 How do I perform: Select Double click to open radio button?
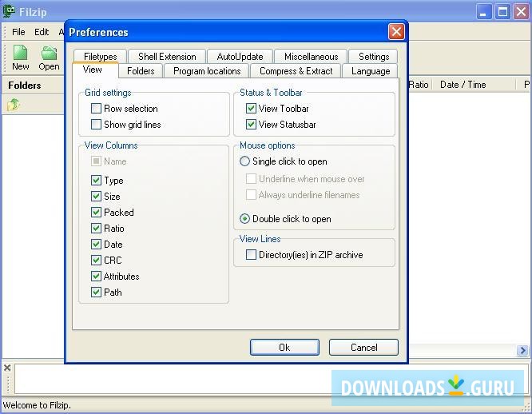[x=244, y=218]
